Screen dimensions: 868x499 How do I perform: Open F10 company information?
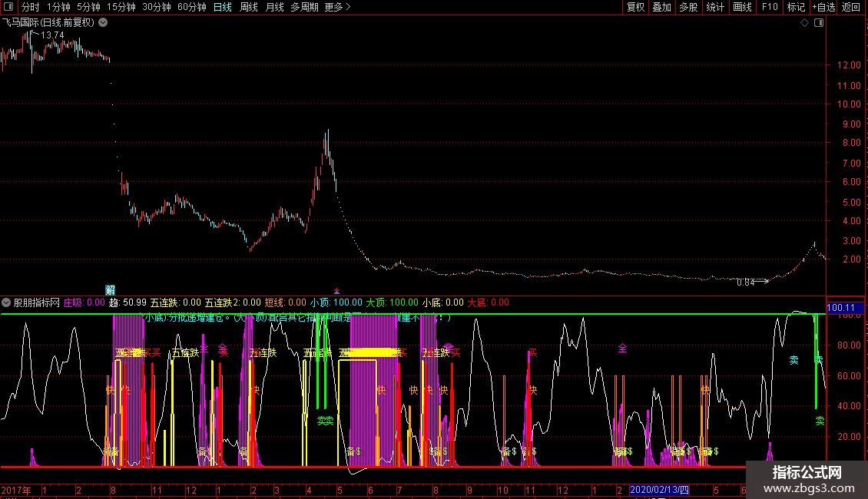tap(769, 8)
